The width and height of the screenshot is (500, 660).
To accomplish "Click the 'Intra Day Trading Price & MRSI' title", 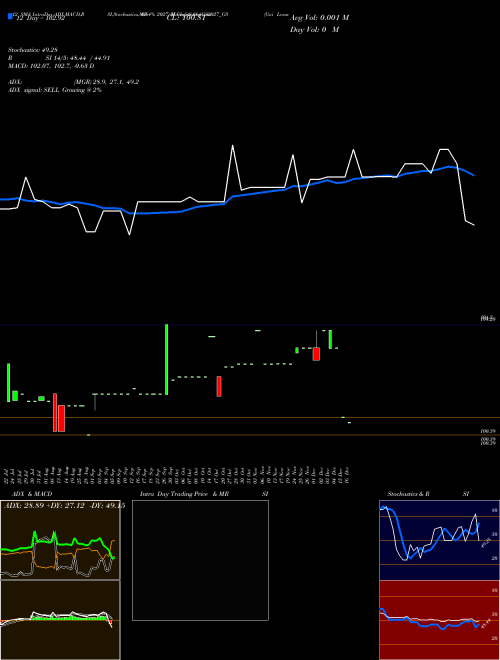I will coord(204,494).
